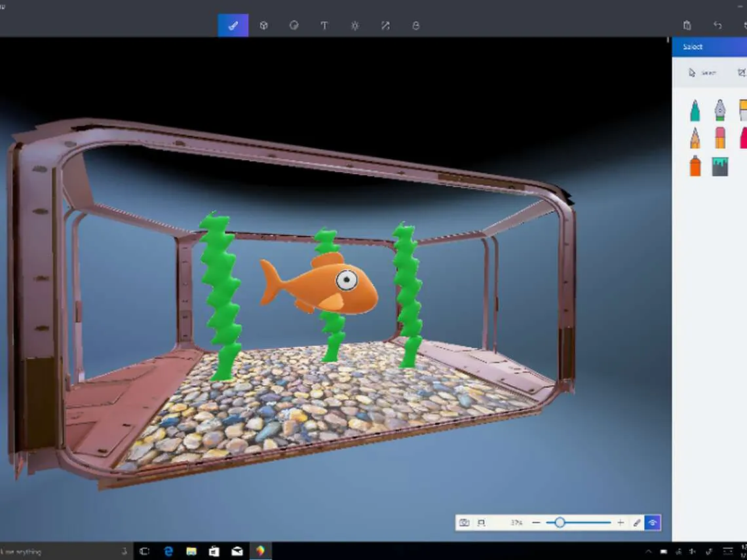747x560 pixels.
Task: Choose the calligraphy pen brush
Action: (719, 110)
